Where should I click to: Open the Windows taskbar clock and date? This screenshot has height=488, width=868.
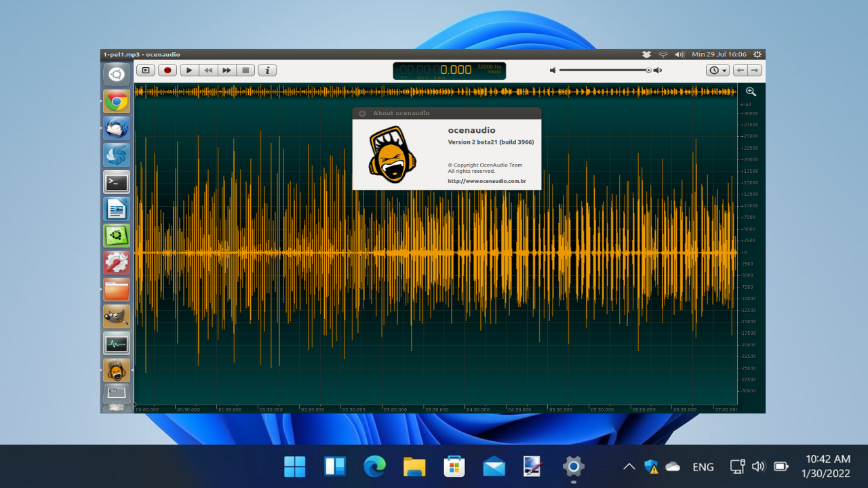[826, 466]
